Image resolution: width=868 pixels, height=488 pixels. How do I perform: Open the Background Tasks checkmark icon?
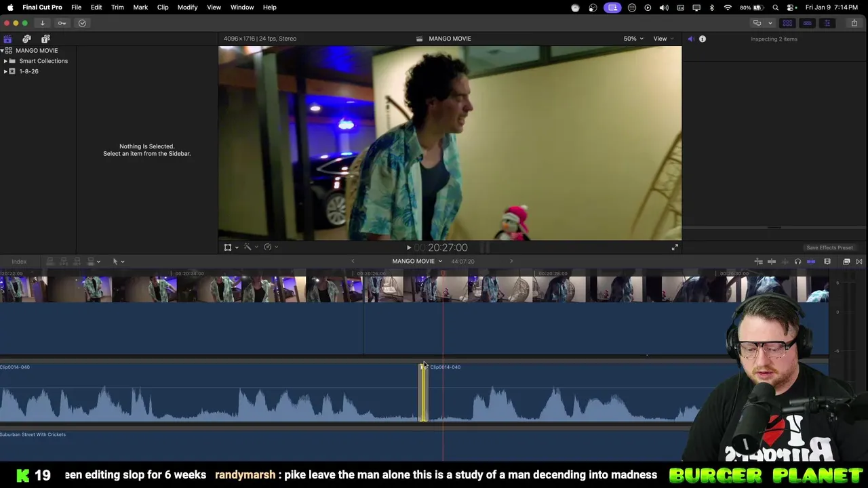click(x=82, y=23)
